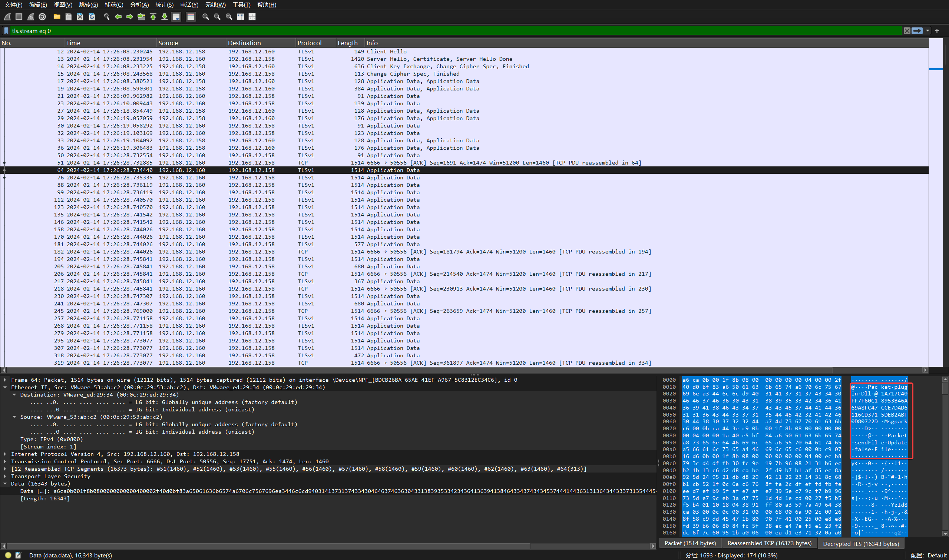Viewport: 949px width, 560px height.
Task: Click the find packet magnifier icon
Action: 106,17
